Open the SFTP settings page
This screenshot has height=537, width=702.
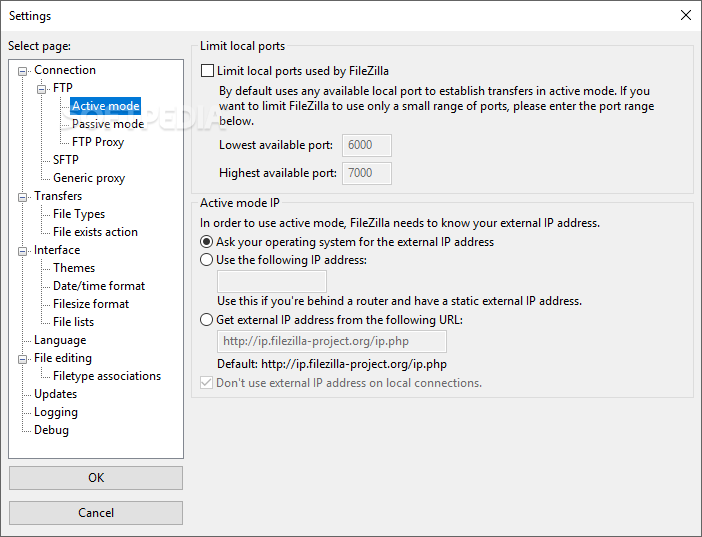[66, 160]
